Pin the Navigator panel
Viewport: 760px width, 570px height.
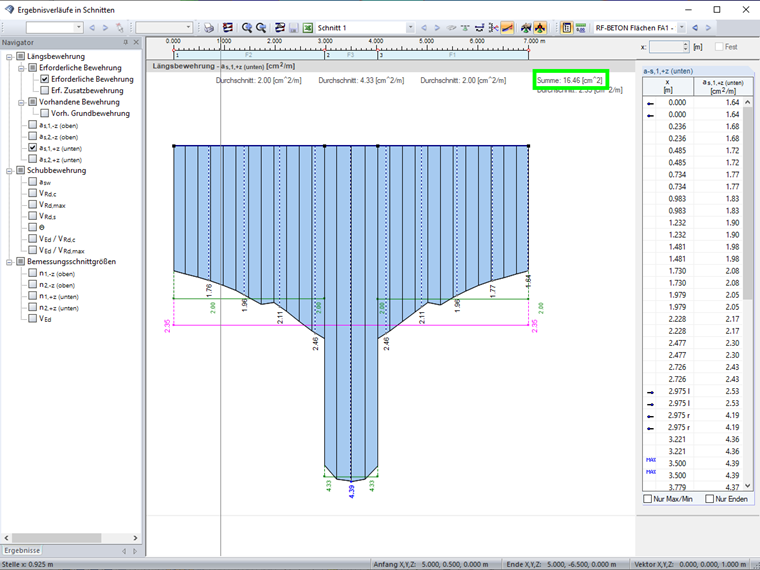[x=125, y=43]
